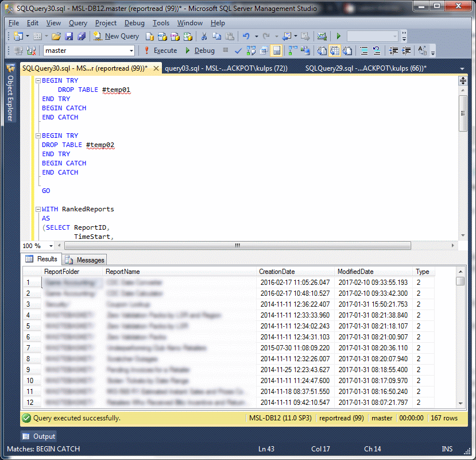The height and width of the screenshot is (460, 476).
Task: Open the master database dropdown
Action: point(131,51)
